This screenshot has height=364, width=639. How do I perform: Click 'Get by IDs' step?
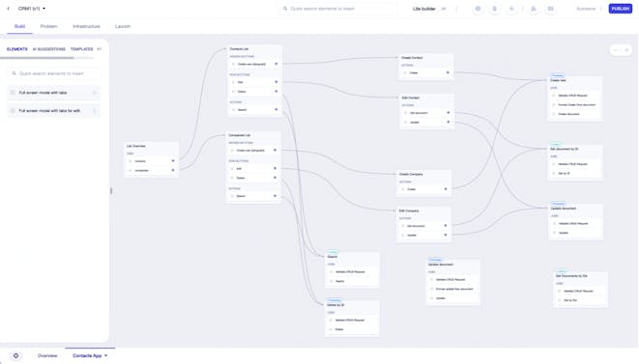tap(581, 300)
